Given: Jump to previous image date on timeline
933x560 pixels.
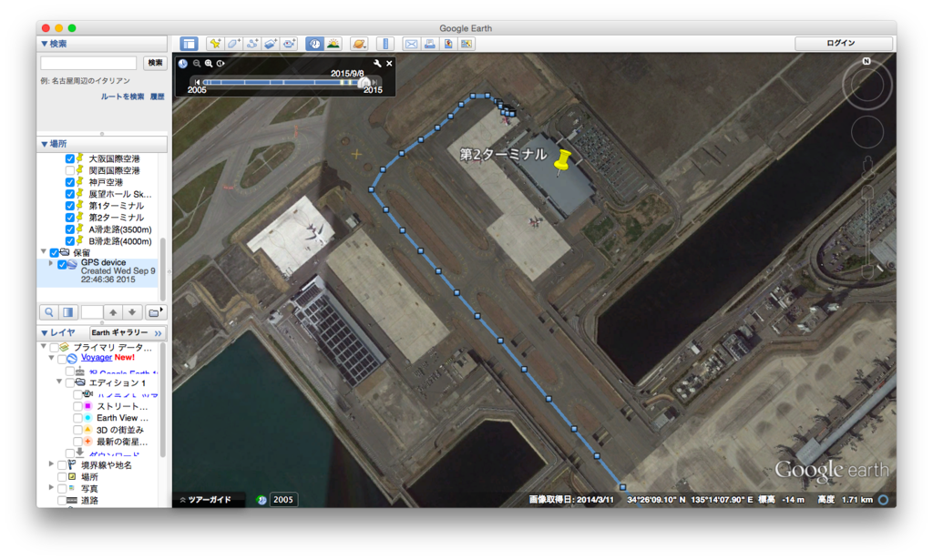Looking at the screenshot, I should point(197,82).
